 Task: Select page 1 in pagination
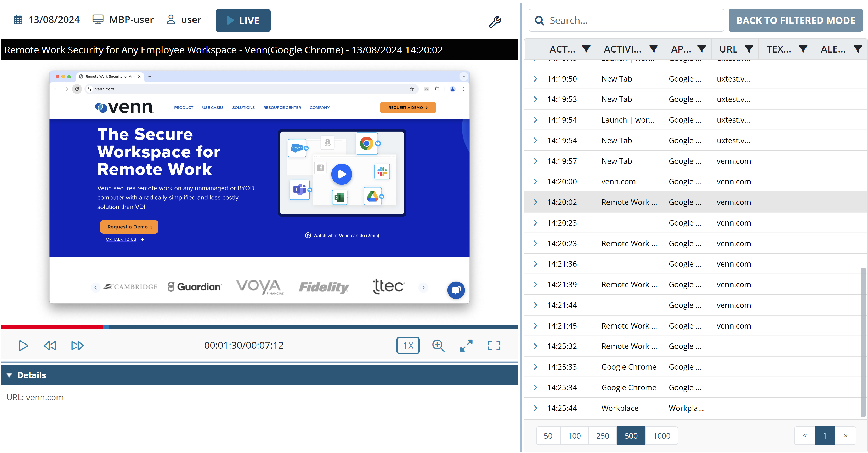pyautogui.click(x=825, y=436)
